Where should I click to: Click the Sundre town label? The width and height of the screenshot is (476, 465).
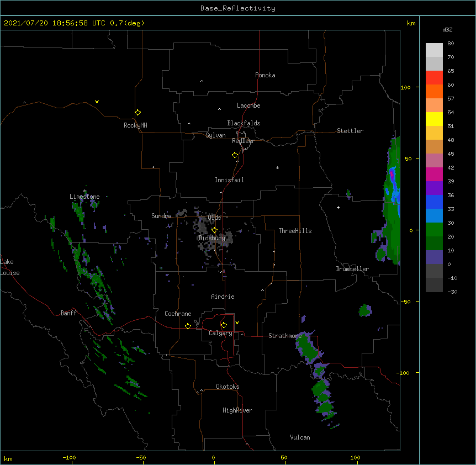(x=161, y=216)
